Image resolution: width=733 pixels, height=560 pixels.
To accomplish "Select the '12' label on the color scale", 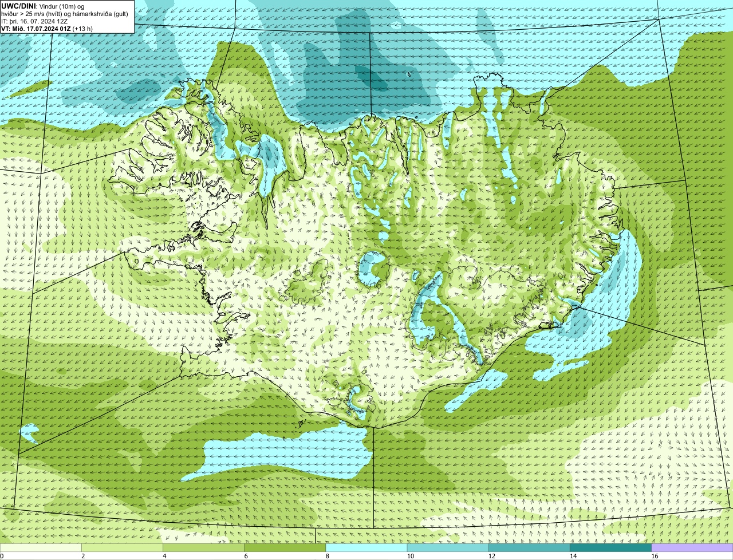I will (x=491, y=556).
